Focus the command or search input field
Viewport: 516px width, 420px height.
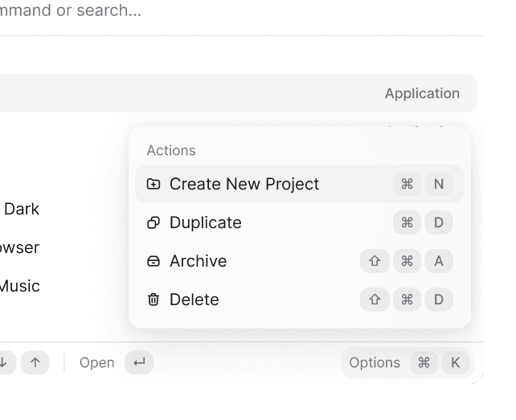pyautogui.click(x=161, y=13)
